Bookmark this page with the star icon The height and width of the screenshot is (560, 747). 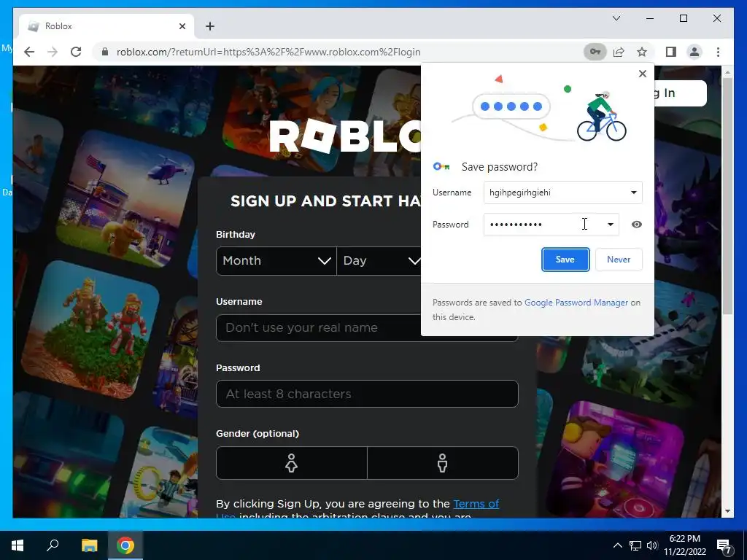click(x=642, y=52)
